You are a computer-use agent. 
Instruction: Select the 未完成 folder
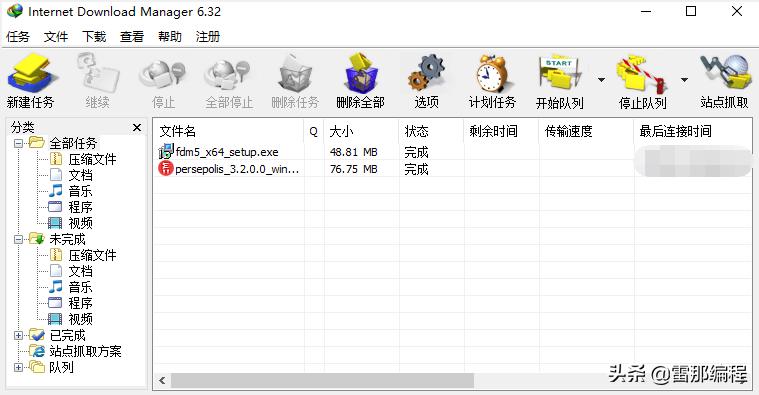67,239
